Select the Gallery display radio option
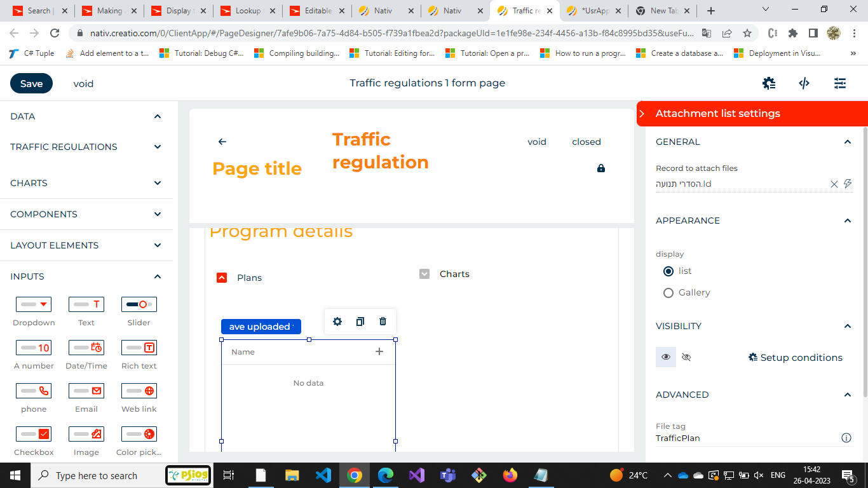The image size is (868, 488). (x=668, y=293)
